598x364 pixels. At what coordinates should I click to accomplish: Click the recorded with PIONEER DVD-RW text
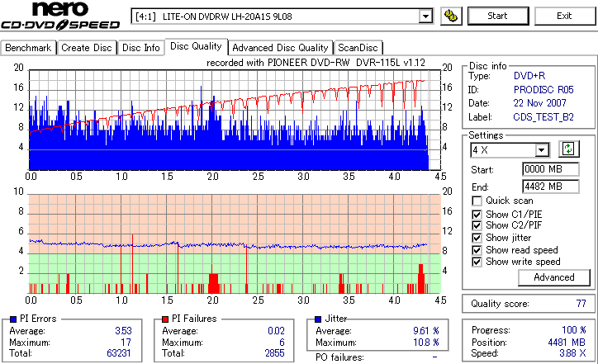tap(316, 63)
